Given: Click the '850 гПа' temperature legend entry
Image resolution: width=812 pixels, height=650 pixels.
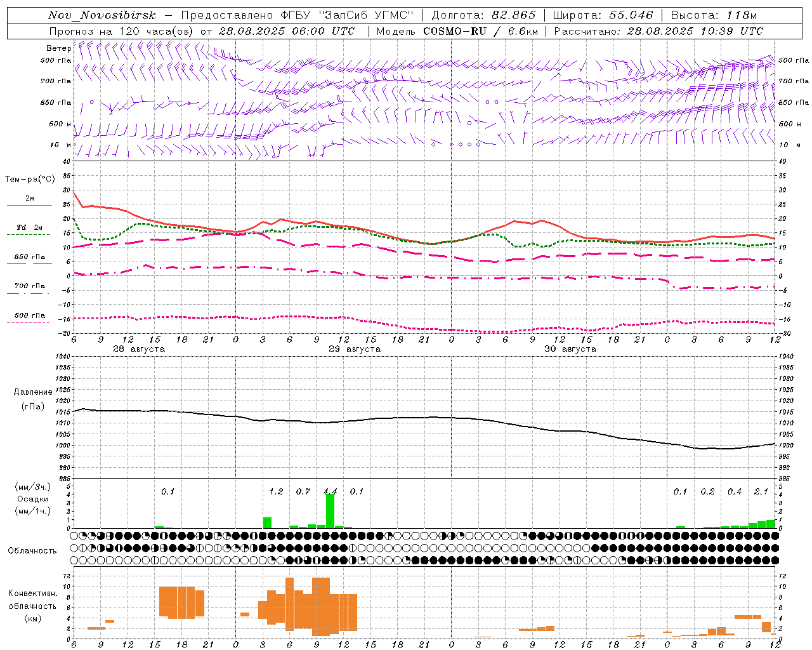Looking at the screenshot, I should click(x=30, y=256).
